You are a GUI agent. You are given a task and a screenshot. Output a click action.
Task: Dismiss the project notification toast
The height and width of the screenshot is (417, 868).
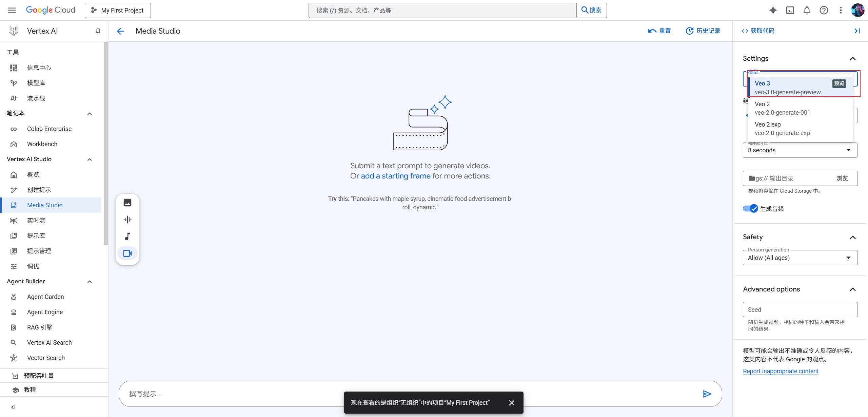pos(512,403)
